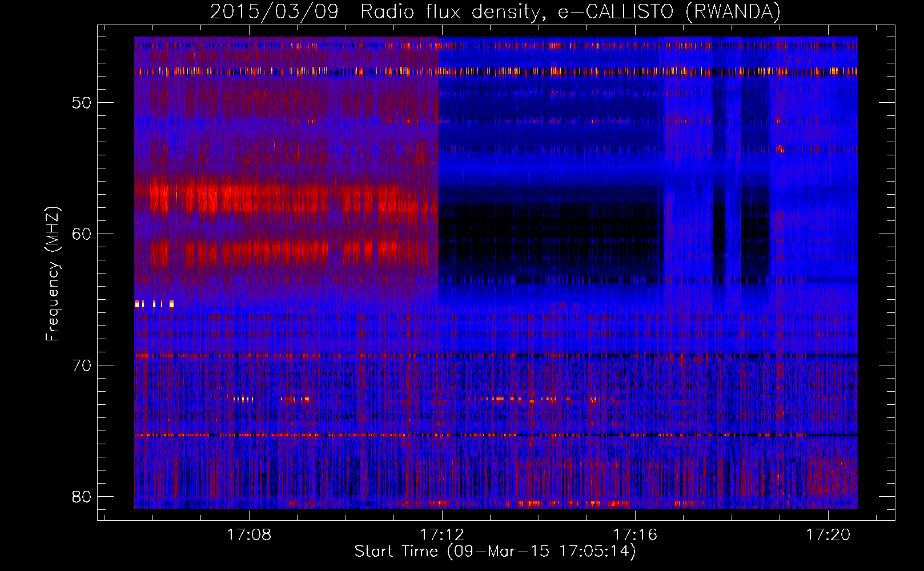This screenshot has width=924, height=571.
Task: Click the '17:20' time tick label
Action: (x=828, y=535)
